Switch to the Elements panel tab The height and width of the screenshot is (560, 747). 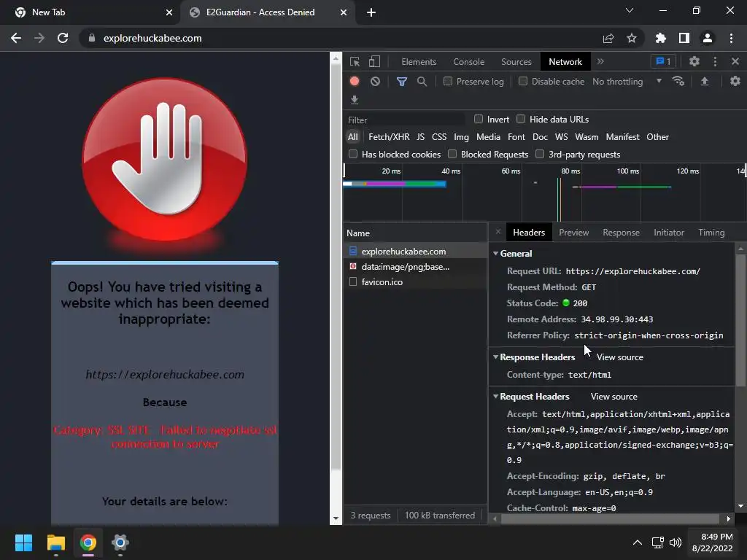point(419,62)
